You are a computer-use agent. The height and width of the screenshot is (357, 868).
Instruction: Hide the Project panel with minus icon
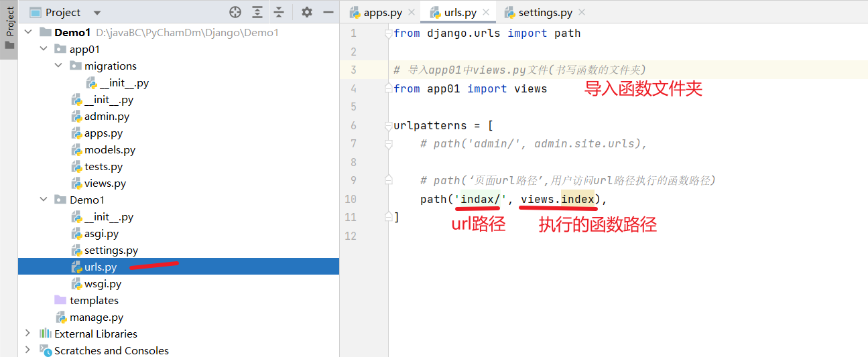pos(328,12)
